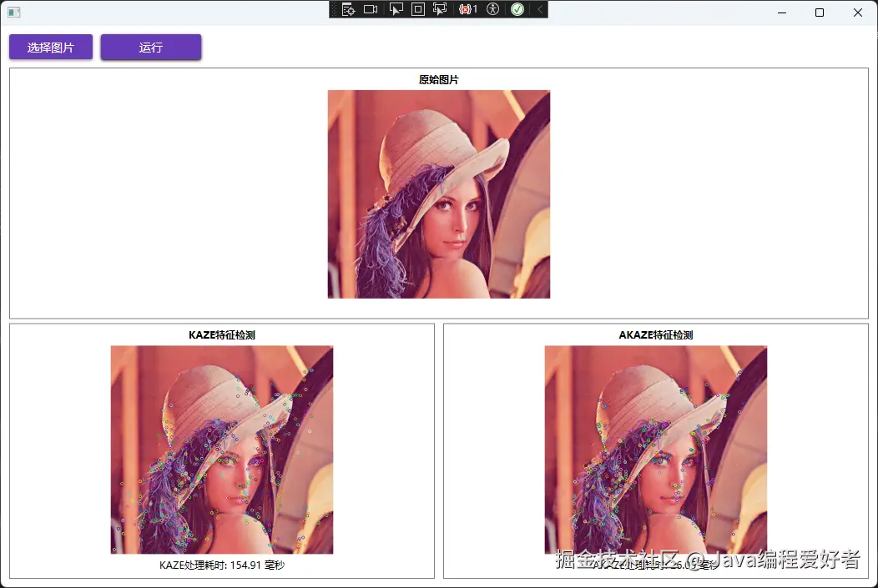878x588 pixels.
Task: Collapse debug toolbar with chevron arrow
Action: coord(540,9)
